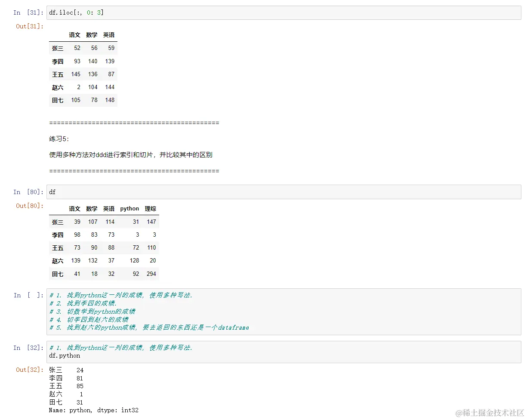Click value 140 in the first table
This screenshot has height=420, width=527.
tap(93, 61)
